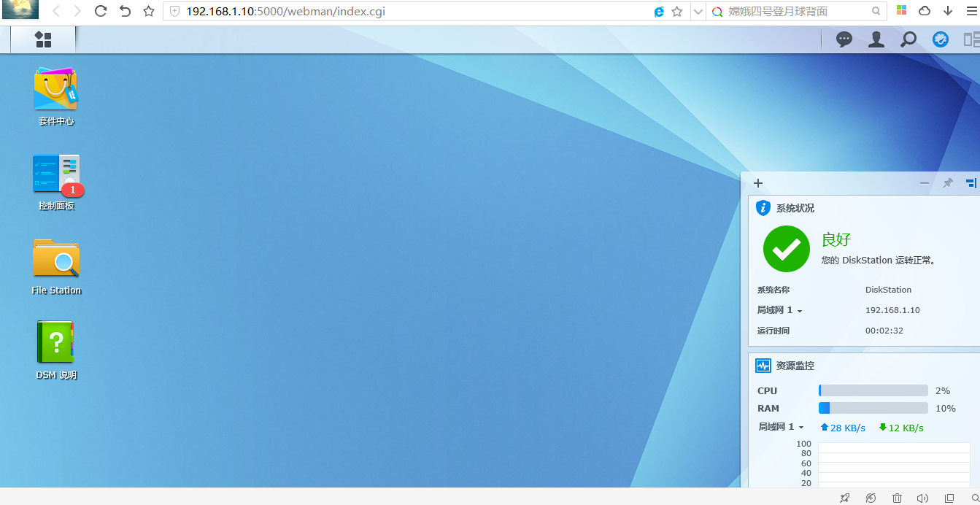
Task: Pin the widget panel with pushpin icon
Action: pyautogui.click(x=947, y=183)
